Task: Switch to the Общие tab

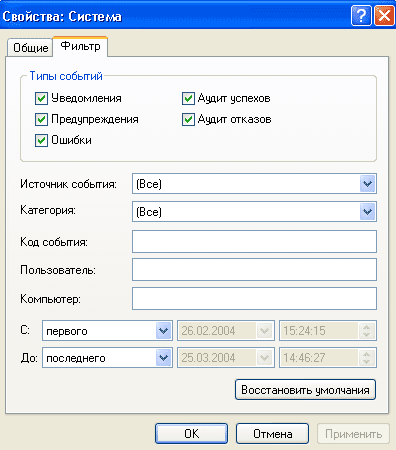Action: (x=30, y=48)
